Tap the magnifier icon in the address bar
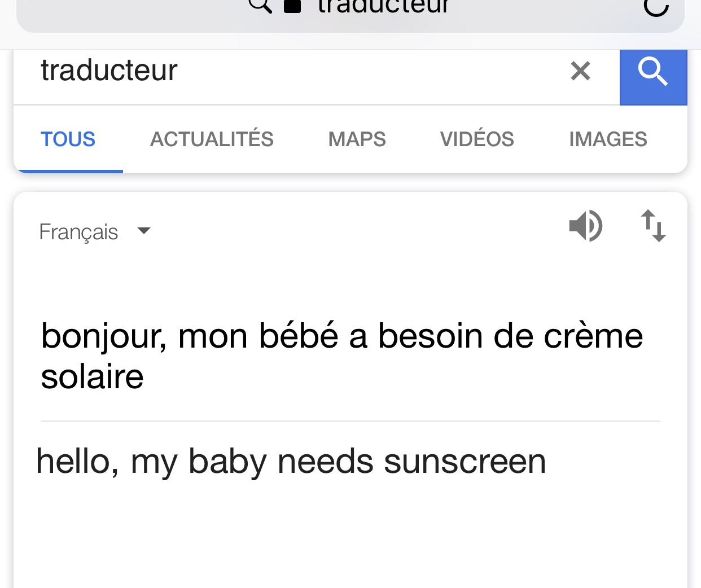The height and width of the screenshot is (588, 701). coord(260,5)
